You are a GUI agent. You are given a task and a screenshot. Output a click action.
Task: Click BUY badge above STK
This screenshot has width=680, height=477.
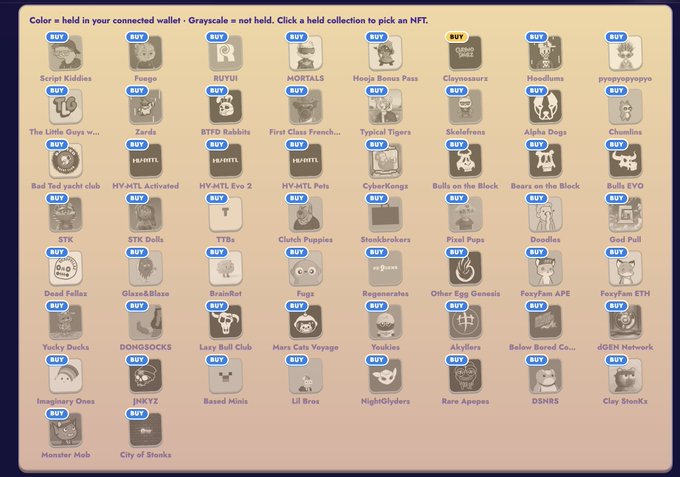point(57,198)
